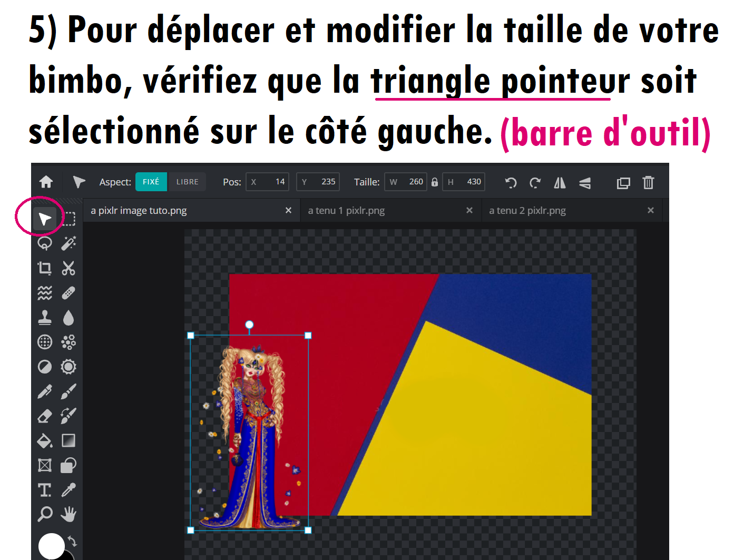Select the Clone Stamp tool

click(x=45, y=318)
